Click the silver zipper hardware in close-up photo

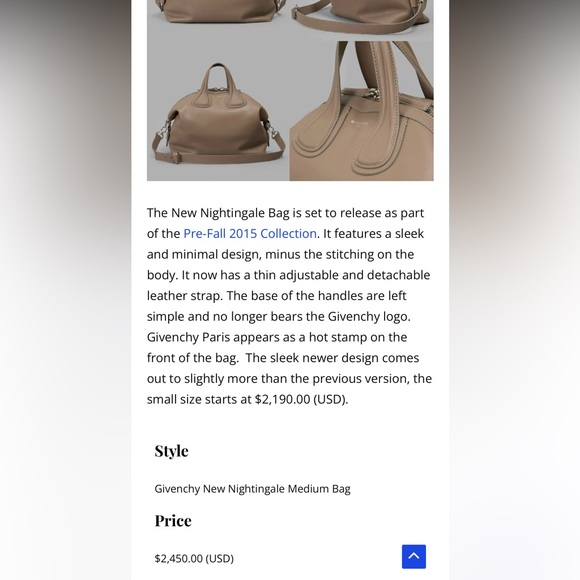[x=372, y=94]
